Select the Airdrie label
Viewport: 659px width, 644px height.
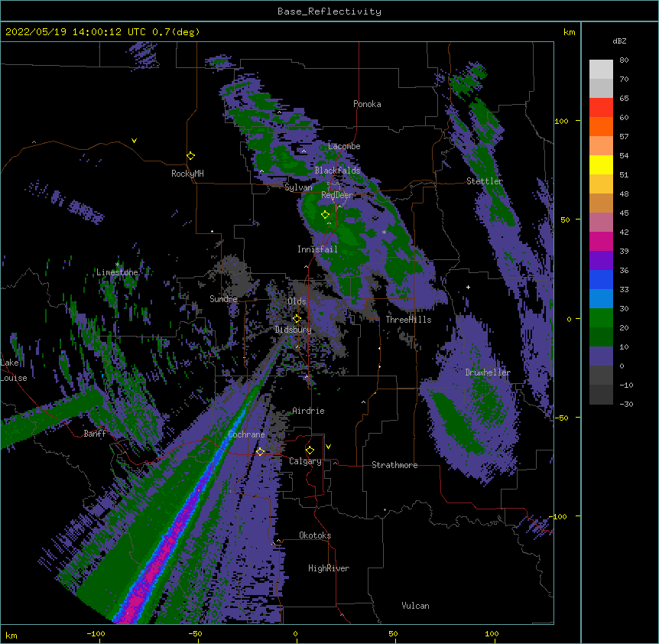point(308,411)
